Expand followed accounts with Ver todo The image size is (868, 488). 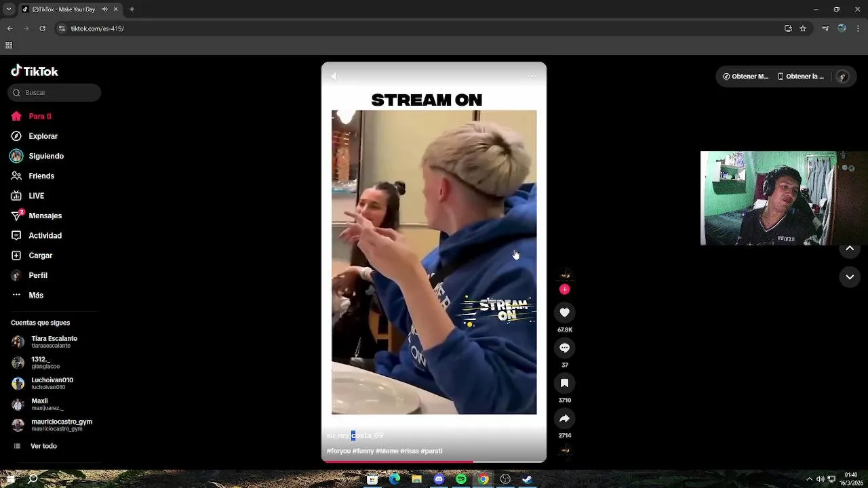[x=35, y=446]
